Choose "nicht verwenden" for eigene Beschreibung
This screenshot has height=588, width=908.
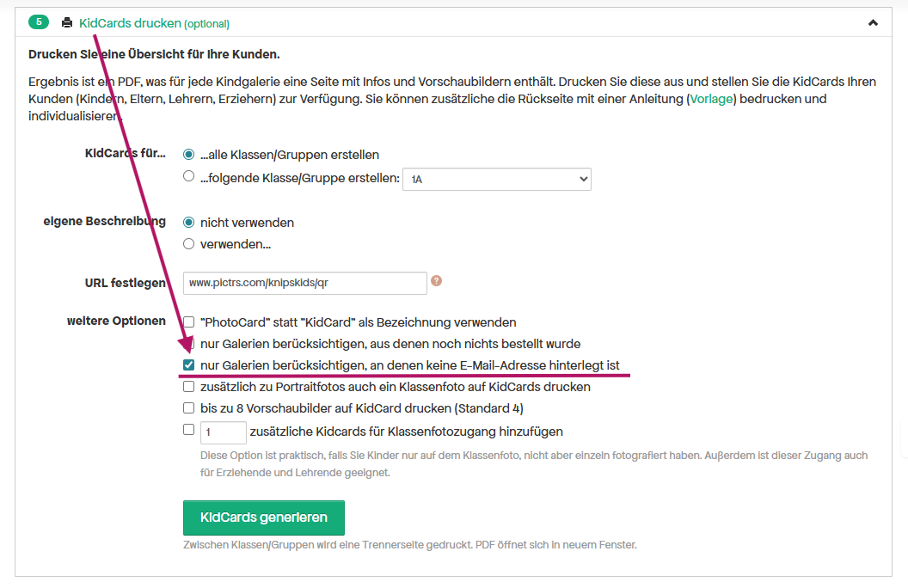point(189,223)
